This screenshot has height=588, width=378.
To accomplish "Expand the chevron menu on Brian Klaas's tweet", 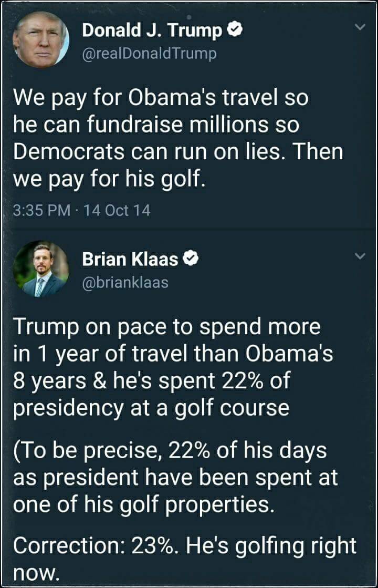I will click(x=359, y=256).
